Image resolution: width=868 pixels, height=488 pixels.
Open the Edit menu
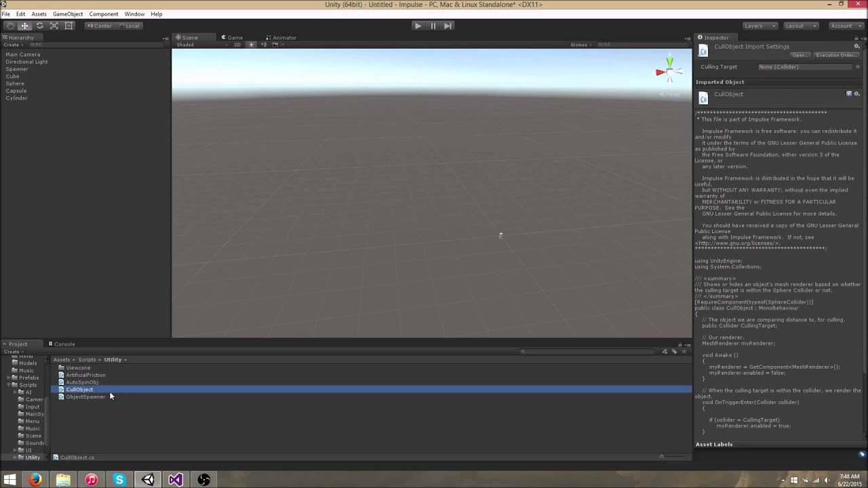point(21,14)
